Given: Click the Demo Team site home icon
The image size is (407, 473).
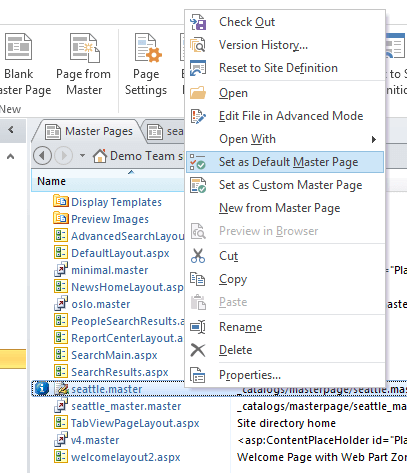Looking at the screenshot, I should click(100, 156).
